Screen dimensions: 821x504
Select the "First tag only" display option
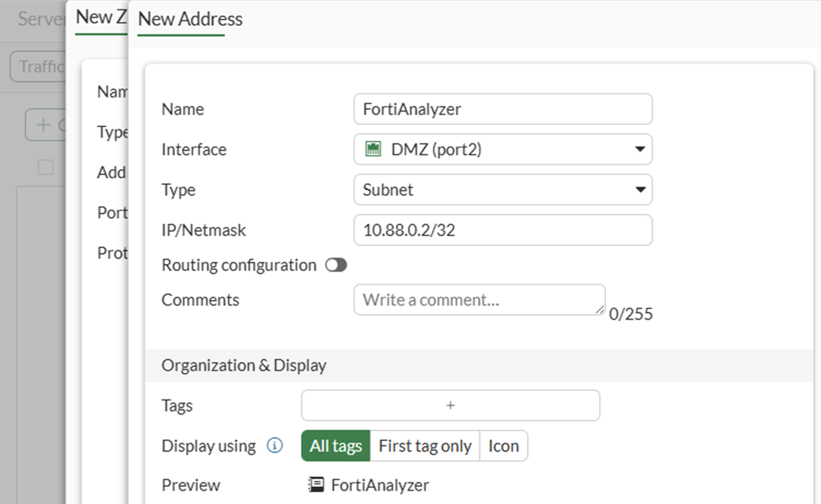[x=425, y=446]
